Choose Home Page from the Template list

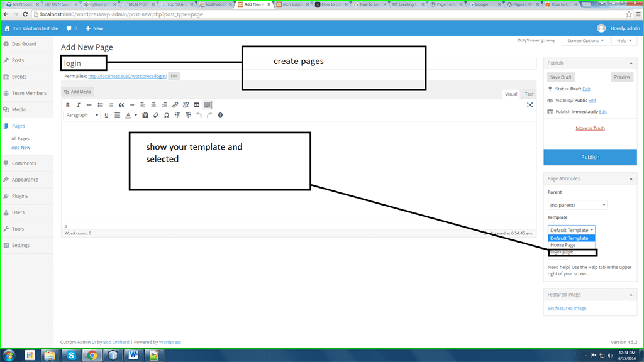click(x=565, y=244)
